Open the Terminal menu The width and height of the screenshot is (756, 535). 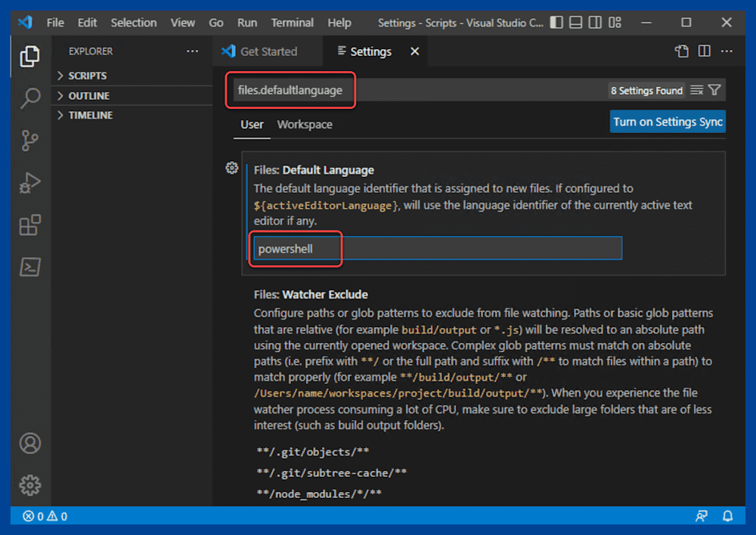[292, 23]
